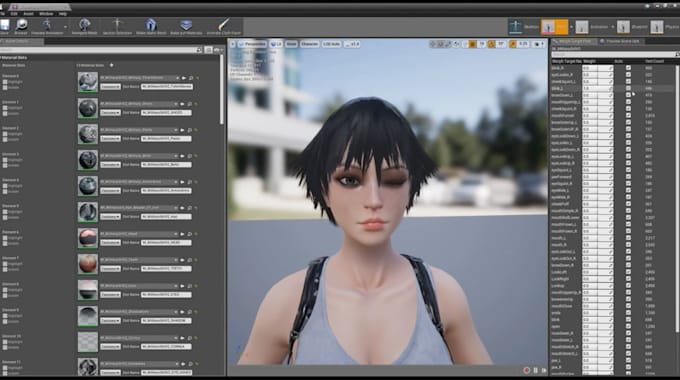Click the Reimport Base Mesh icon
Screen dimensions: 680x380
pyautogui.click(x=84, y=26)
